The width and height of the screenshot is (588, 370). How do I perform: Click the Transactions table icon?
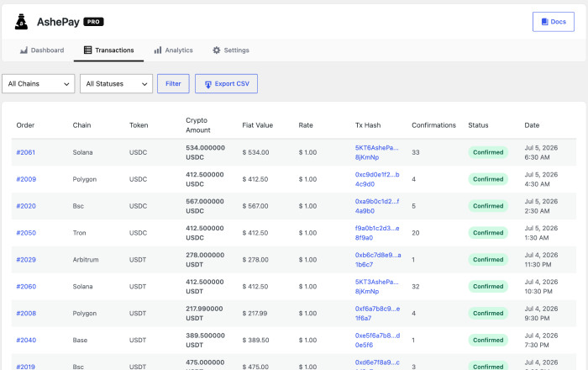point(87,50)
